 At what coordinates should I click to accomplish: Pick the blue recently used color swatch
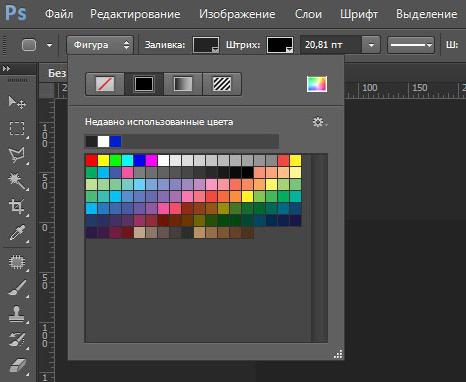point(115,141)
